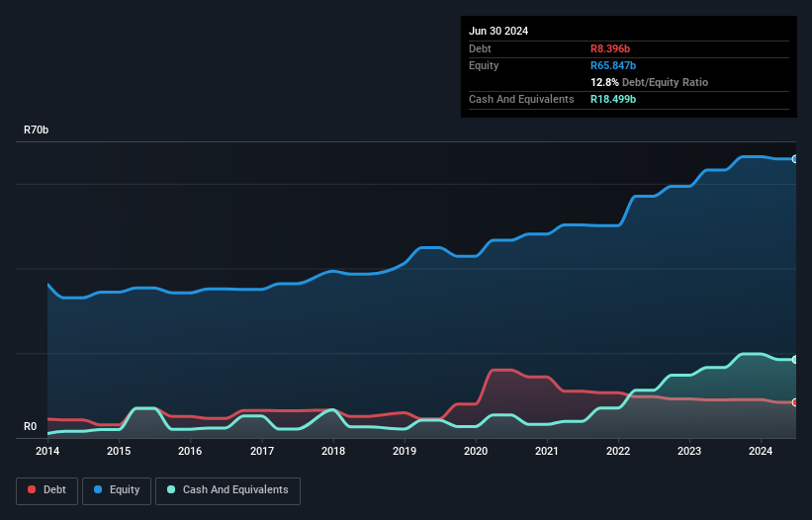
Task: Click the 12.8% Debt/Equity Ratio text
Action: (x=649, y=82)
